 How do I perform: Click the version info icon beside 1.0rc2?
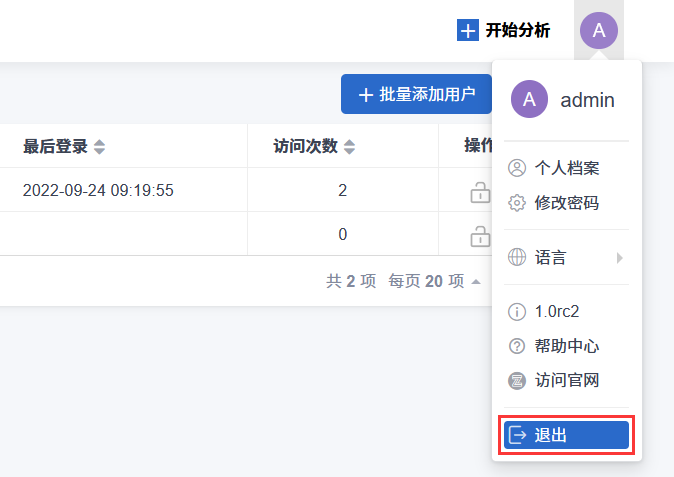pos(517,311)
